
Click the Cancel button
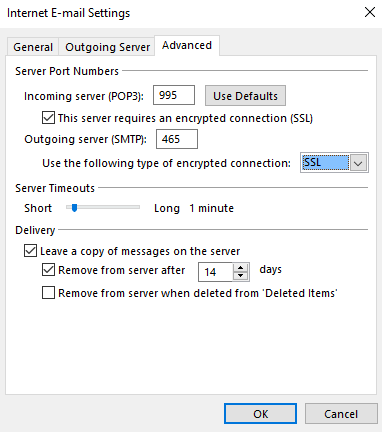tap(341, 414)
